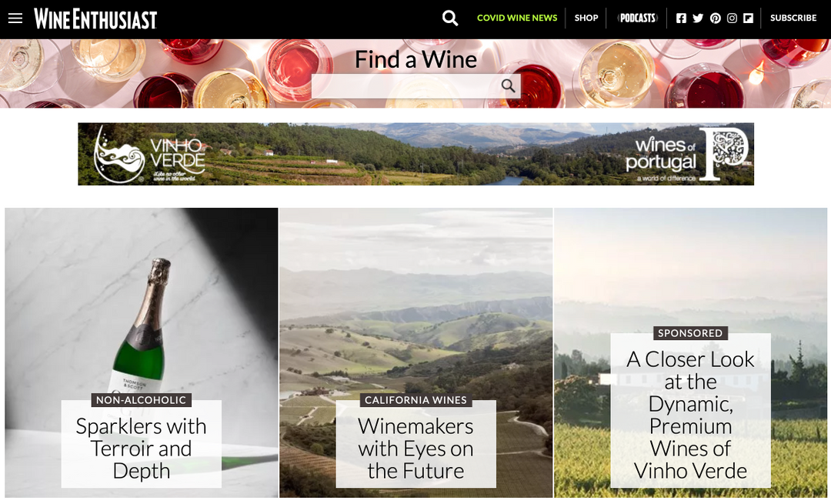Go to the Wine Enthusiast logo homepage
The height and width of the screenshot is (504, 831).
pyautogui.click(x=95, y=18)
